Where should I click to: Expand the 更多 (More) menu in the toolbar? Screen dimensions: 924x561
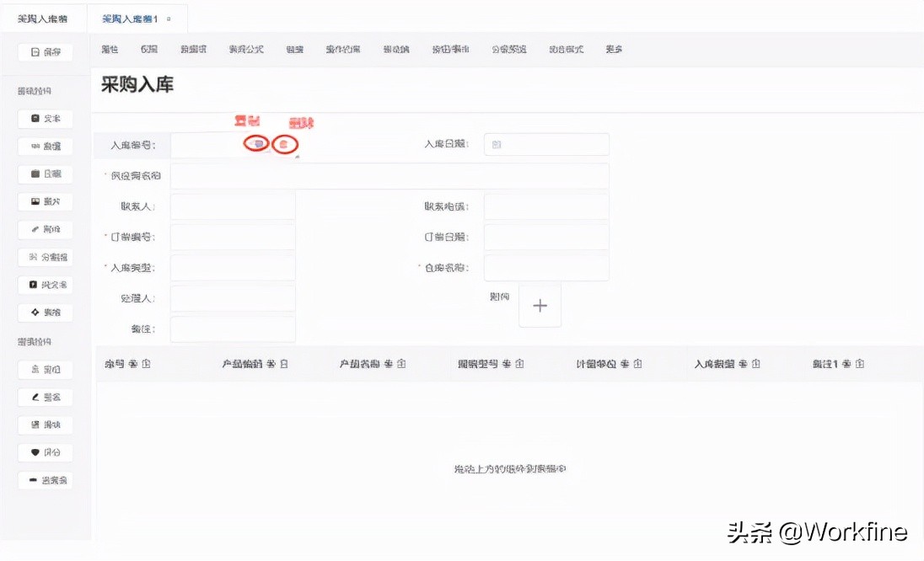click(x=614, y=49)
